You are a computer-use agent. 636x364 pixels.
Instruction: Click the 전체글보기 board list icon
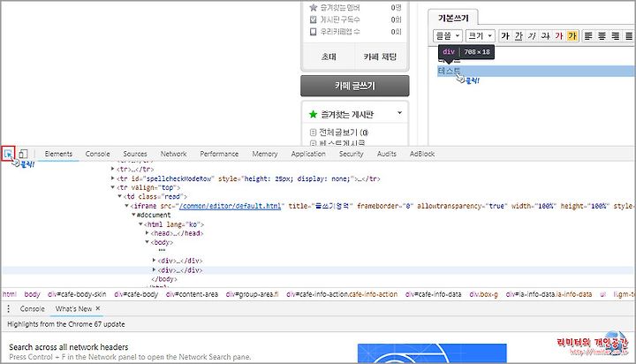[x=313, y=133]
